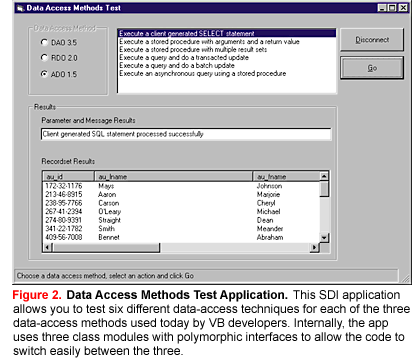Click the window resize grip icon
The height and width of the screenshot is (362, 412).
[405, 278]
